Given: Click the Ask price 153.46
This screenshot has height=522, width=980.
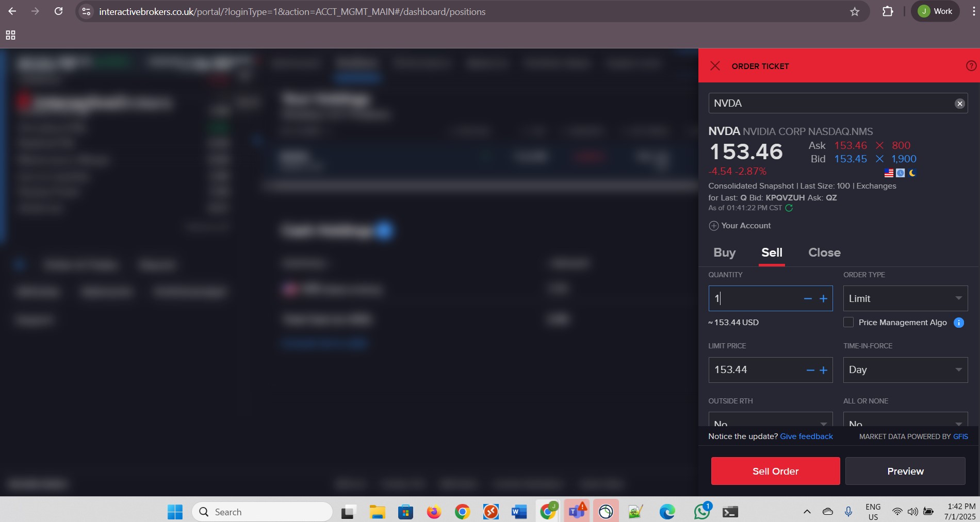Looking at the screenshot, I should 851,145.
